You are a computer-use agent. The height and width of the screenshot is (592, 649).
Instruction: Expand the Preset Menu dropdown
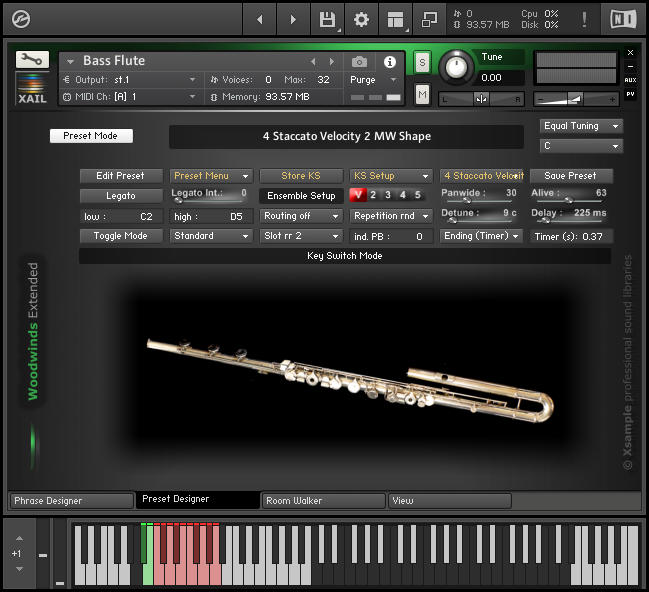(210, 176)
